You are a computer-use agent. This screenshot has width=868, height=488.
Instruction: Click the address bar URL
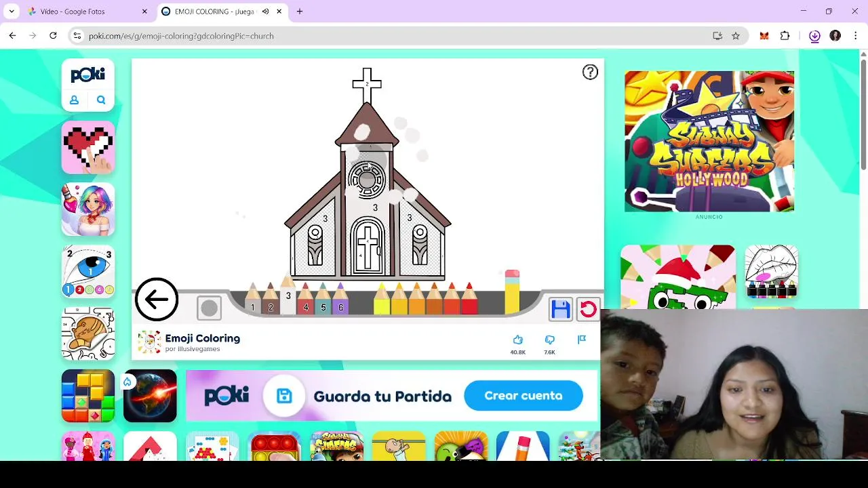(x=181, y=36)
